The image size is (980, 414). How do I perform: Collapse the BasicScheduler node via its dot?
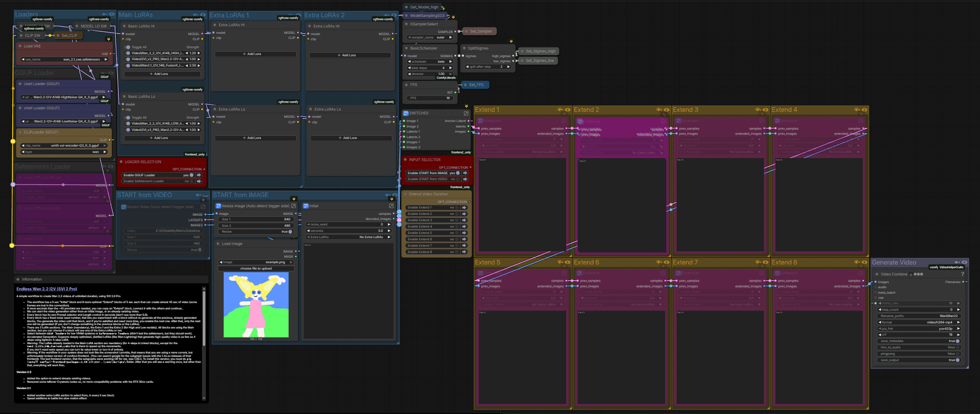[406, 48]
